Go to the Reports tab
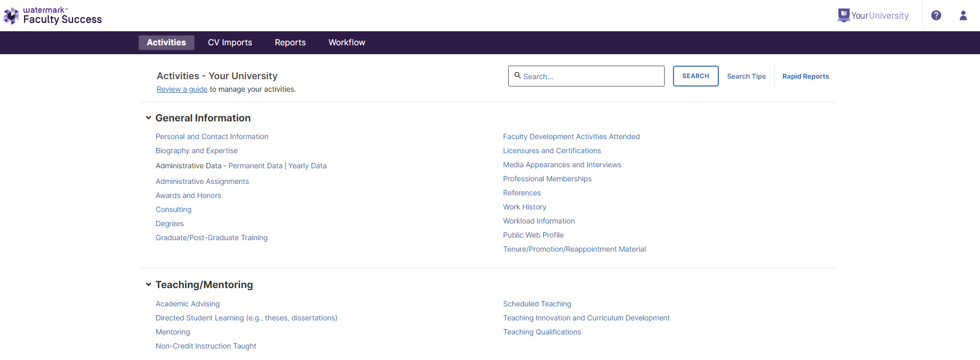This screenshot has height=360, width=980. pyautogui.click(x=290, y=43)
